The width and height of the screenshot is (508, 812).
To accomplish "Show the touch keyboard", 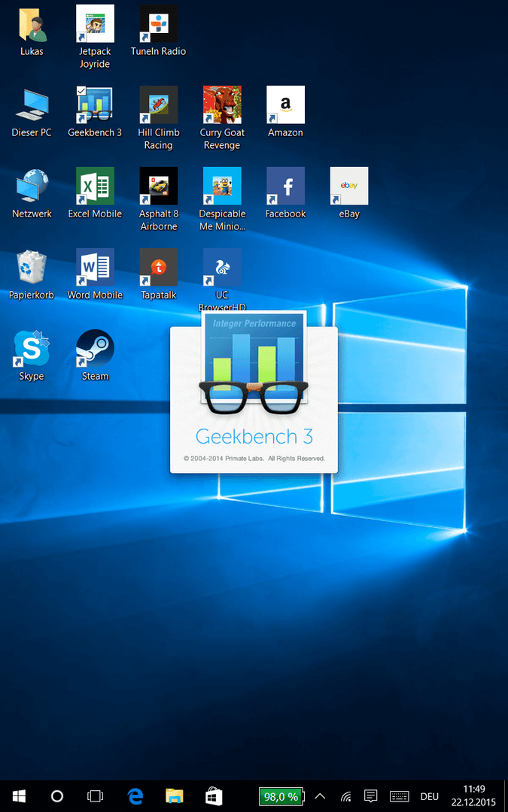I will tap(399, 796).
